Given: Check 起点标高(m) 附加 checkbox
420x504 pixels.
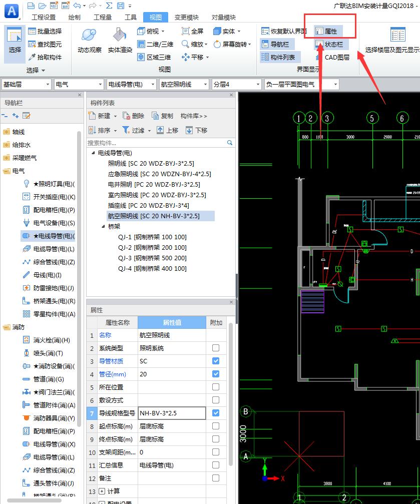Looking at the screenshot, I should (216, 426).
